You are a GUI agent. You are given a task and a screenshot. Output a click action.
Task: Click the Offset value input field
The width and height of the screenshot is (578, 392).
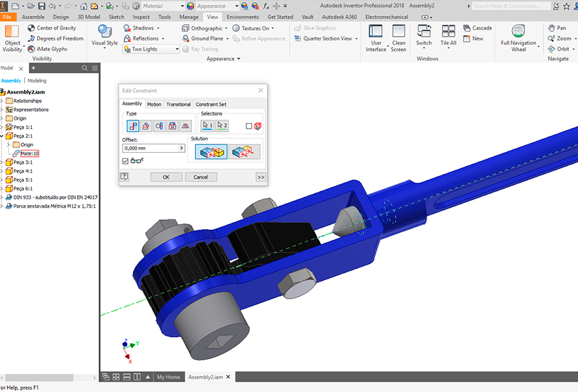150,148
